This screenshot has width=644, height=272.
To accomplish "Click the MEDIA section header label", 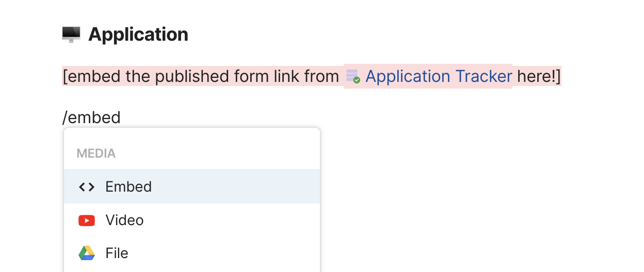I will [96, 154].
